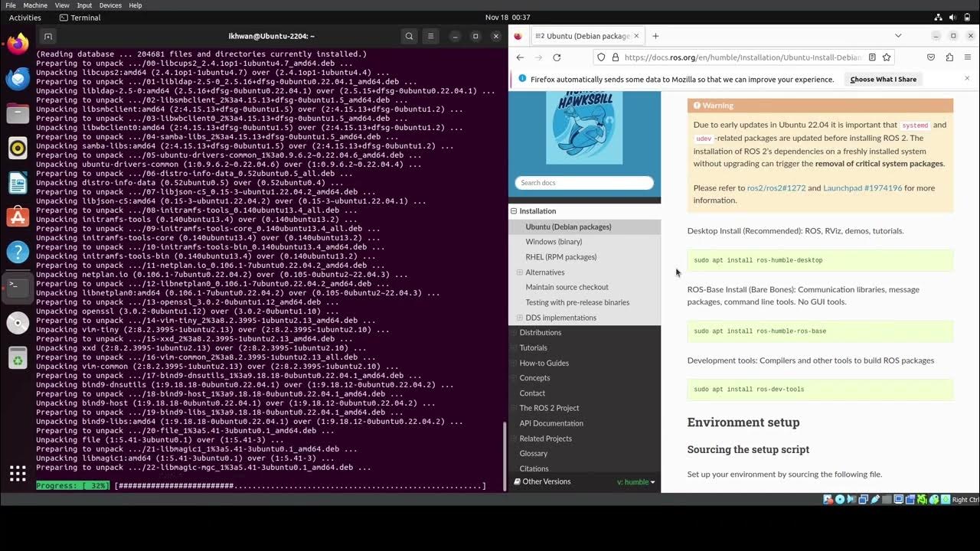
Task: Open Ubuntu Software store from dock
Action: click(x=18, y=217)
